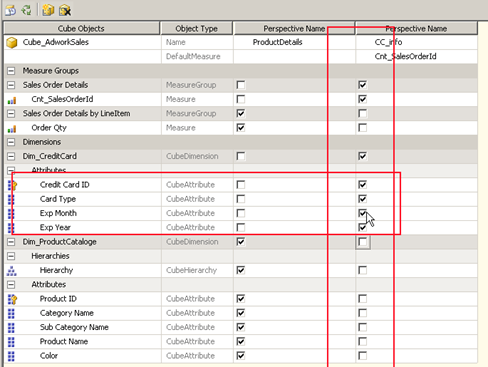Uncheck Hierarchy in ProductDetails perspective
This screenshot has height=367, width=488.
tap(241, 270)
